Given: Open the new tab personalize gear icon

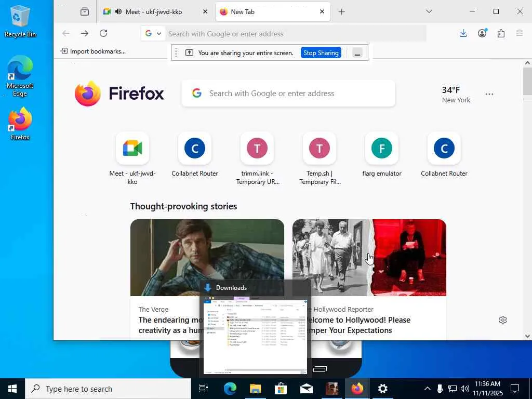Looking at the screenshot, I should (503, 320).
